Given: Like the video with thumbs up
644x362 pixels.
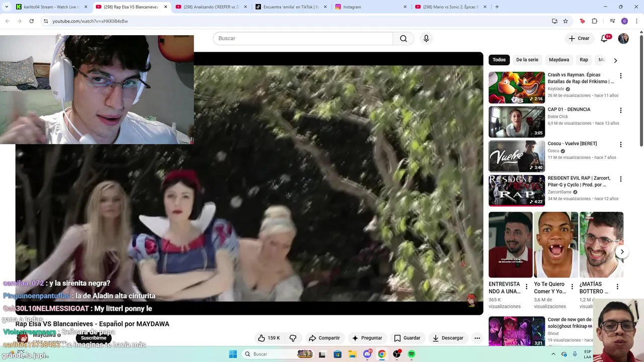Looking at the screenshot, I should click(x=268, y=338).
